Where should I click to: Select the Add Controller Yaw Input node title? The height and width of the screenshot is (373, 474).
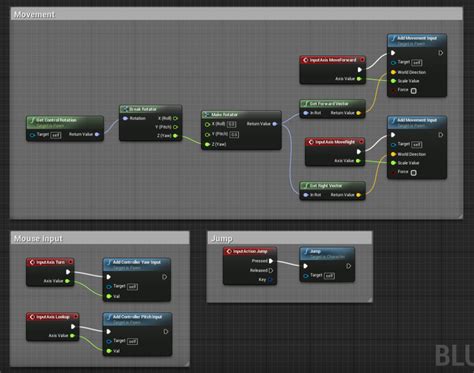(x=137, y=262)
